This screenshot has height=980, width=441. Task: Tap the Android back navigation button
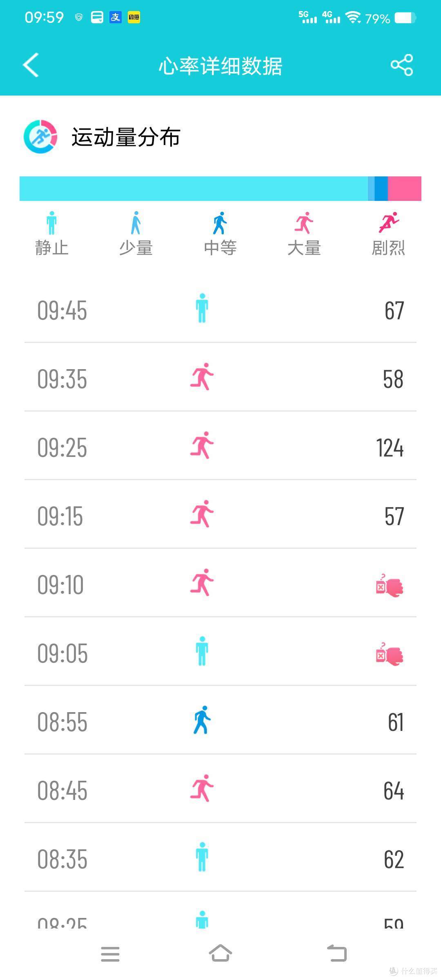click(x=337, y=953)
